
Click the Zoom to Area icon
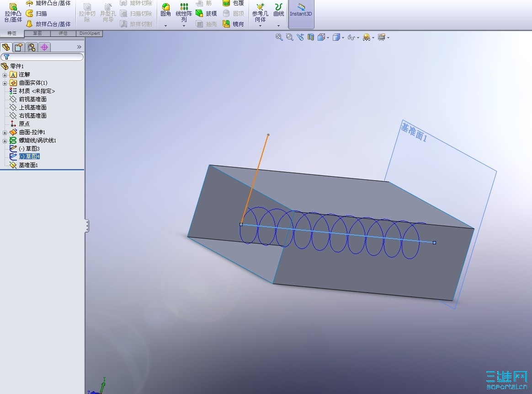coord(289,37)
